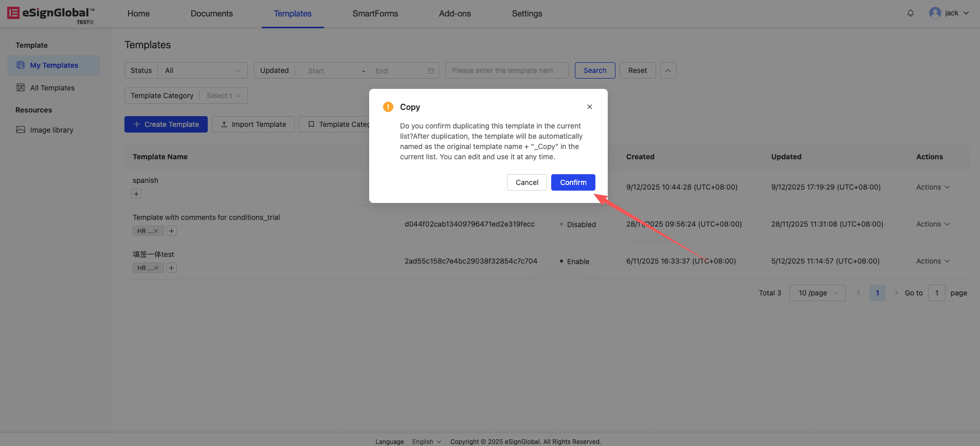Open the SmartForms tab

pyautogui.click(x=375, y=13)
